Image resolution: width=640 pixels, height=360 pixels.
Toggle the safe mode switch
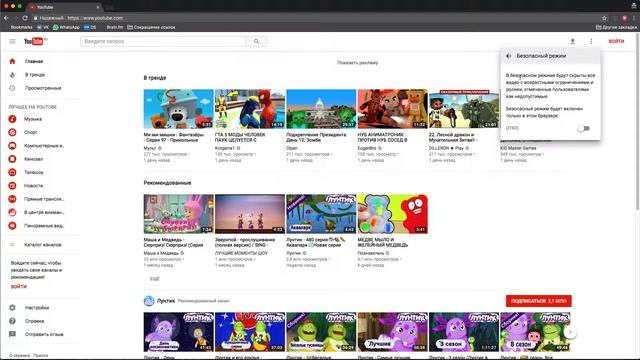coord(584,128)
